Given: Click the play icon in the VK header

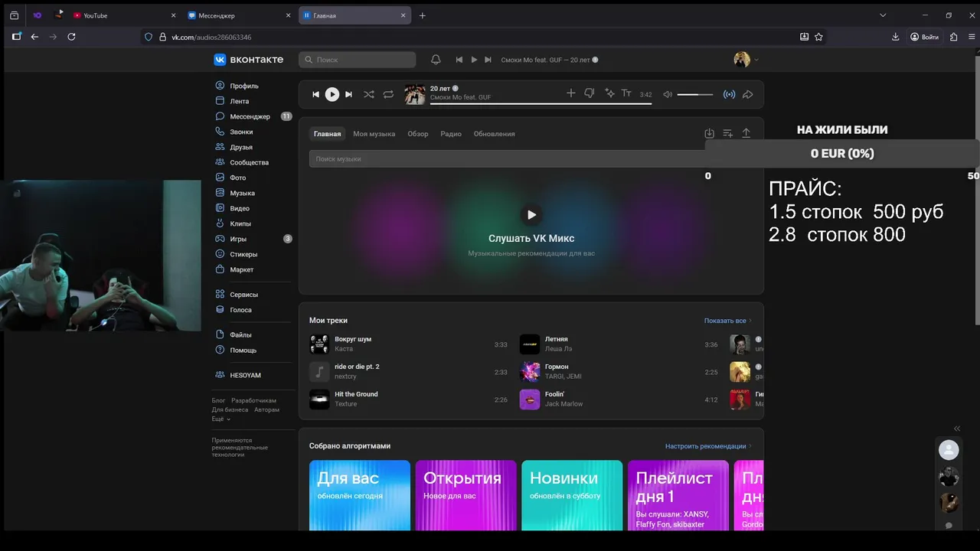Looking at the screenshot, I should [x=474, y=60].
